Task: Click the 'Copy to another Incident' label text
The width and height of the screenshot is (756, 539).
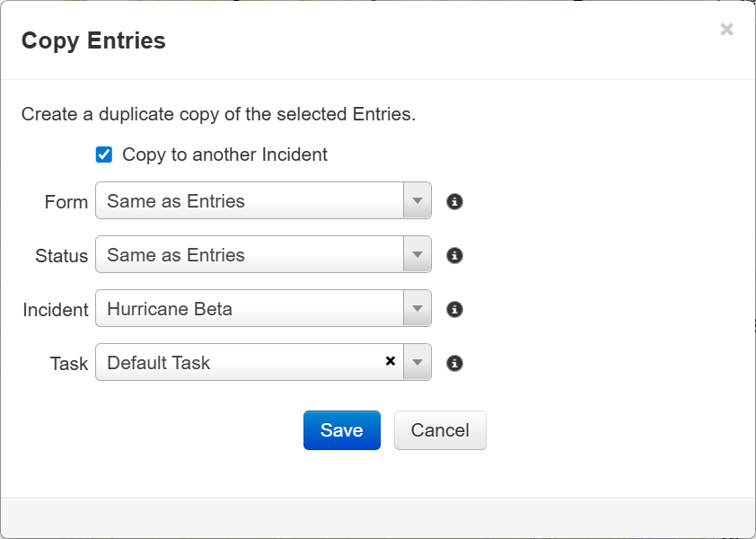Action: point(224,155)
